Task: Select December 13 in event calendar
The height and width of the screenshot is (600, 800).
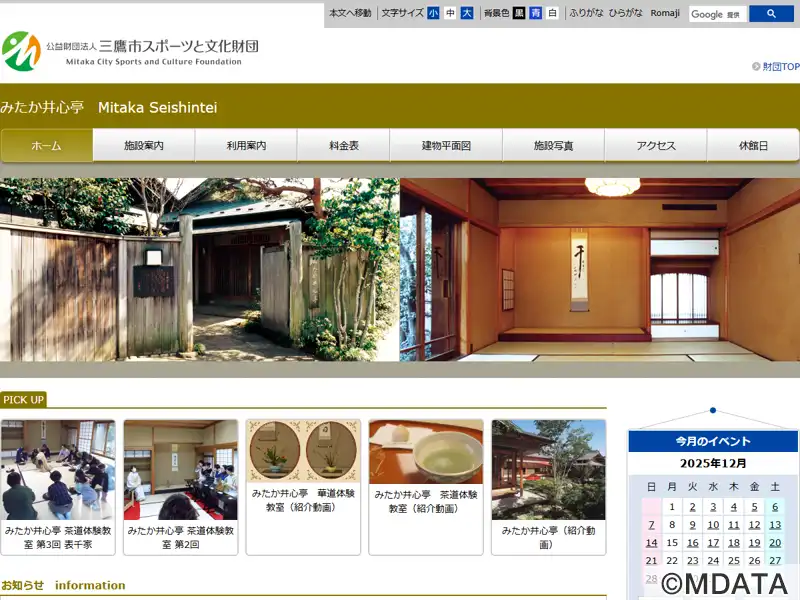Action: pos(775,525)
